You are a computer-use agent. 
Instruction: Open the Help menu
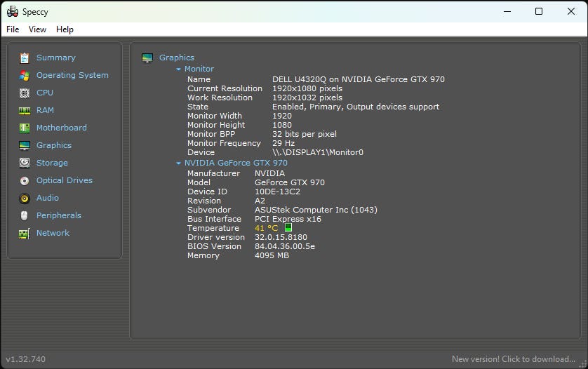click(x=65, y=29)
